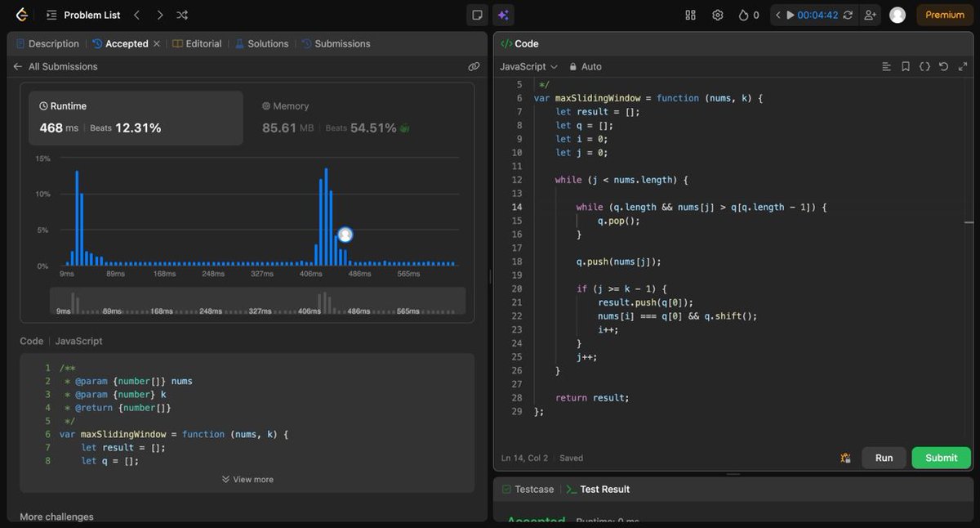Click the return result; code line

pyautogui.click(x=592, y=398)
